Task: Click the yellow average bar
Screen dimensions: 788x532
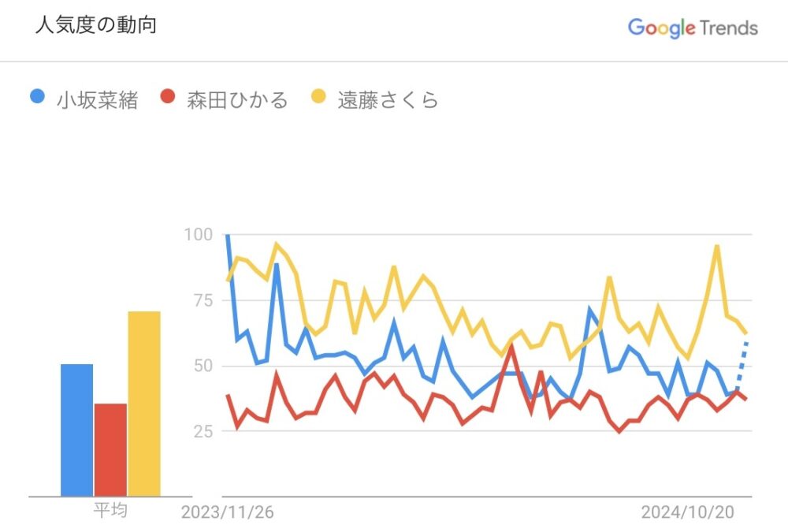Action: tap(144, 404)
